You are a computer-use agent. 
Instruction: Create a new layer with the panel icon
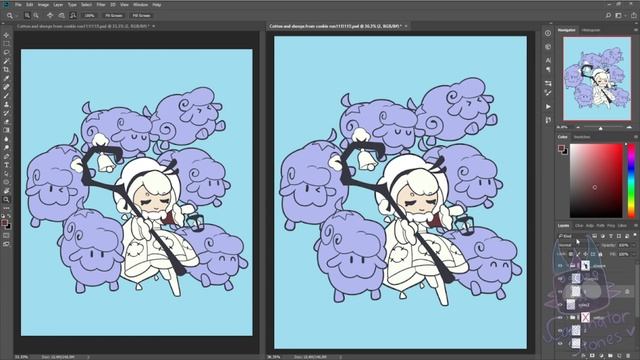coord(620,356)
